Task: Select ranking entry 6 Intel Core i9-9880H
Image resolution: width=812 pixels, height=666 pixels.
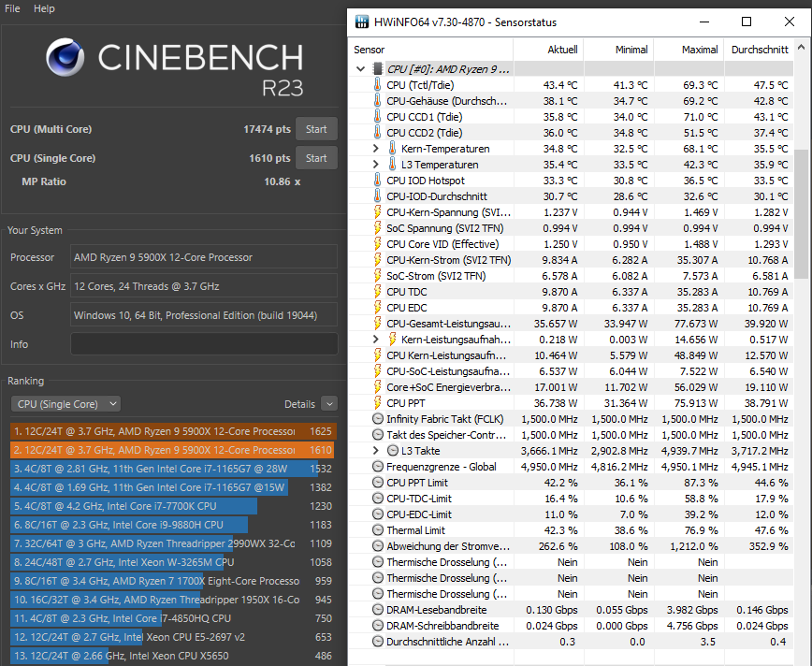Action: (173, 525)
